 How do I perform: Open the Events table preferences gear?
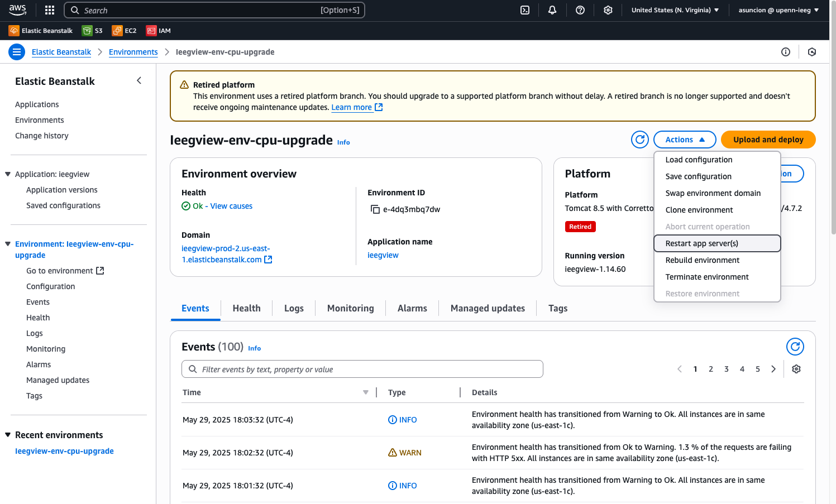click(796, 369)
